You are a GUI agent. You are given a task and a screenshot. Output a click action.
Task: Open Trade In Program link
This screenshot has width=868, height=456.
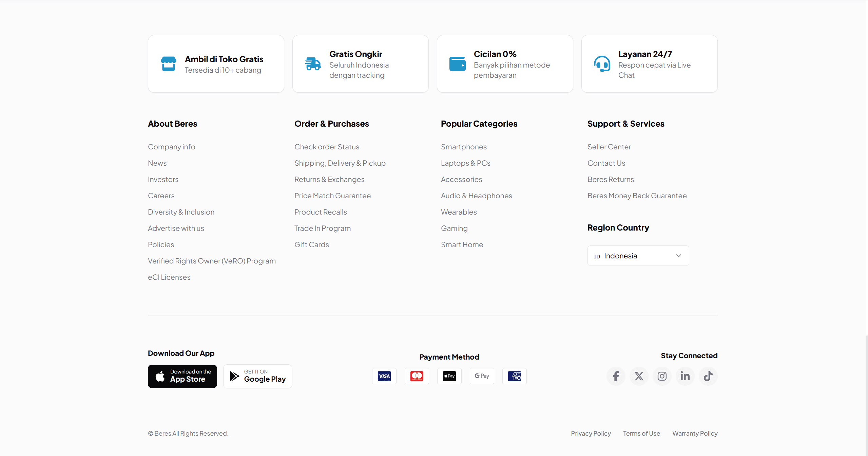[x=323, y=229]
